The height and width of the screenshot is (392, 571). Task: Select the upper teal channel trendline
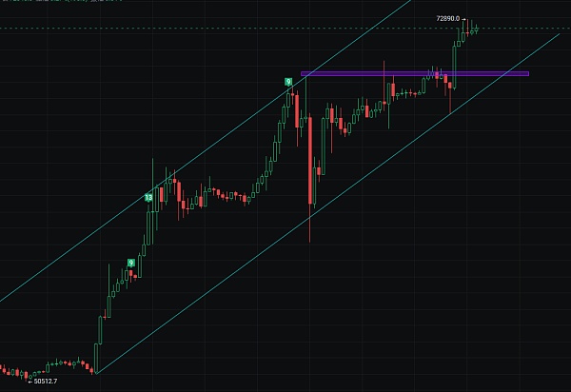pos(206,150)
